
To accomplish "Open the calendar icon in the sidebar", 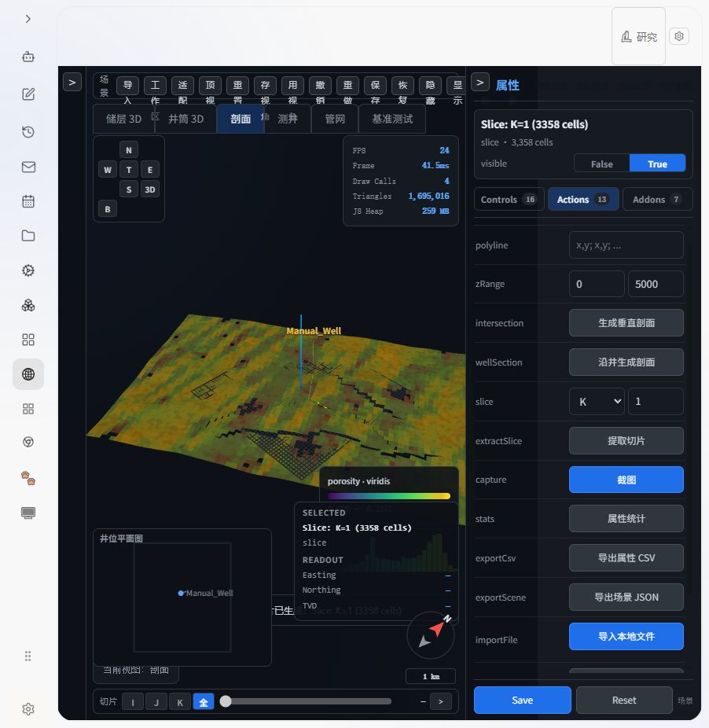I will click(28, 201).
